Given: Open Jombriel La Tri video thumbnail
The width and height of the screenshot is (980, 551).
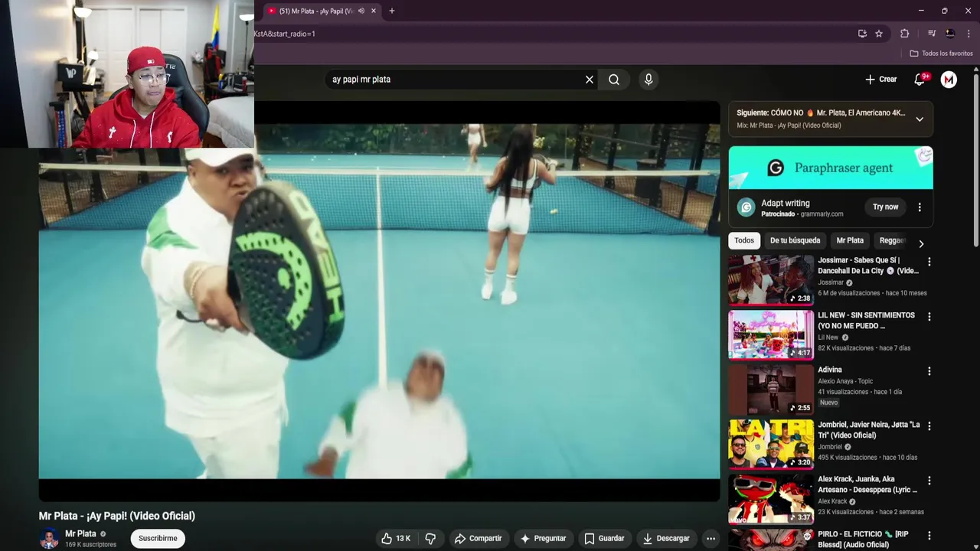Looking at the screenshot, I should pos(771,445).
